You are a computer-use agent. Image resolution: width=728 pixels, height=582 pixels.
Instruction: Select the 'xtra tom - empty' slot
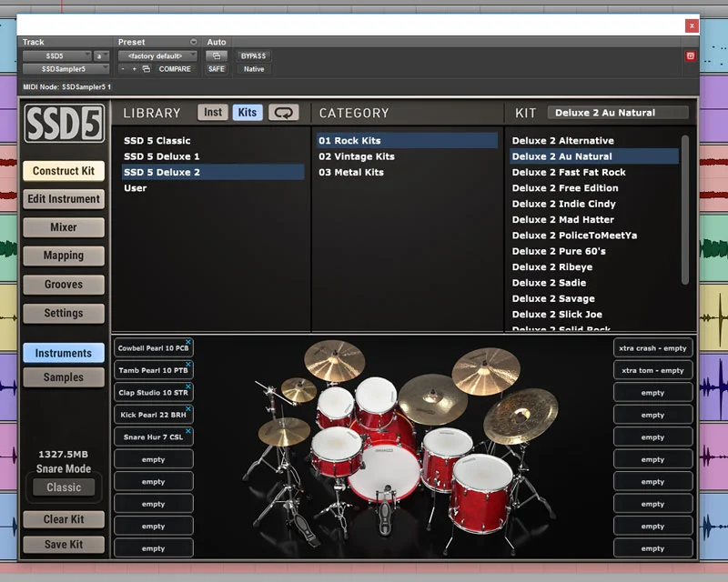pyautogui.click(x=652, y=370)
